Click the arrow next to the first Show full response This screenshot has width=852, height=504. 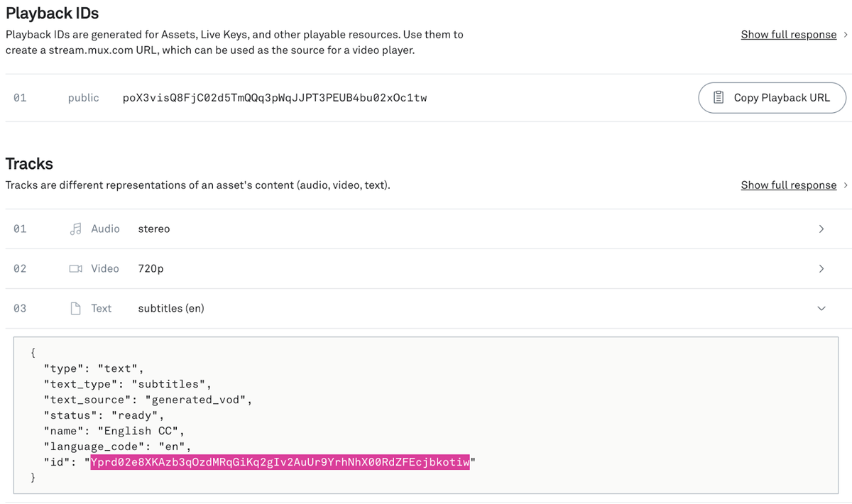coord(844,33)
